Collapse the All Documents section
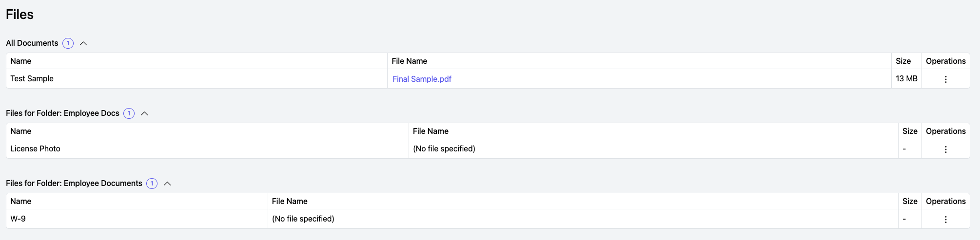Viewport: 980px width, 240px height. [83, 43]
